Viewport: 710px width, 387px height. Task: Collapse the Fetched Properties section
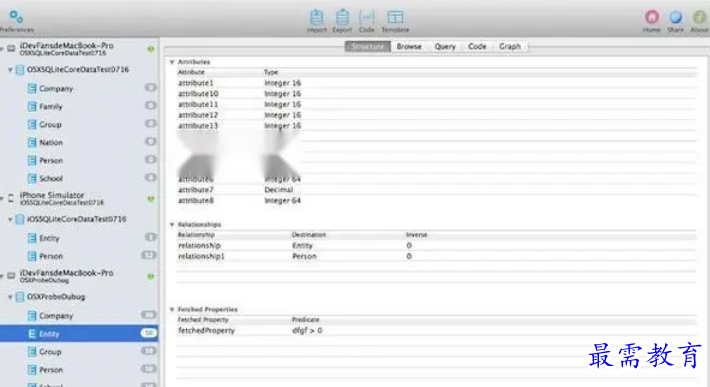pos(172,310)
